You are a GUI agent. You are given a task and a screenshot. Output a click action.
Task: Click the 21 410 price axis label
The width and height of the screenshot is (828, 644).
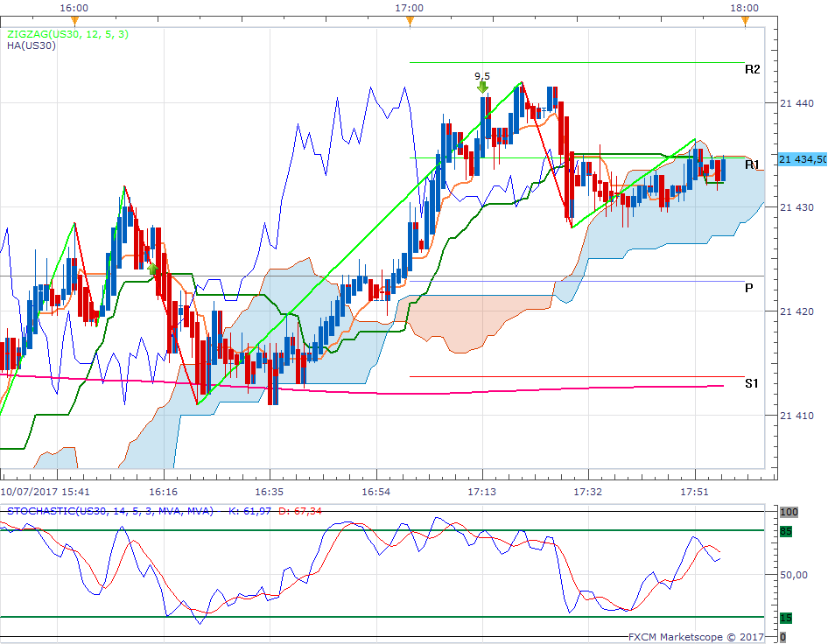point(796,416)
